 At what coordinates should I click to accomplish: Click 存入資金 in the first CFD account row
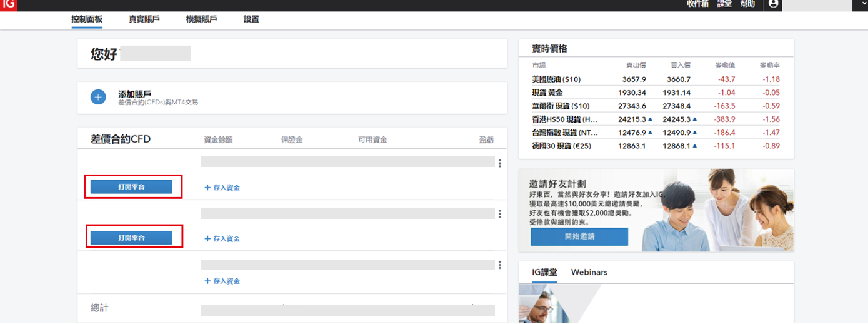click(x=222, y=187)
